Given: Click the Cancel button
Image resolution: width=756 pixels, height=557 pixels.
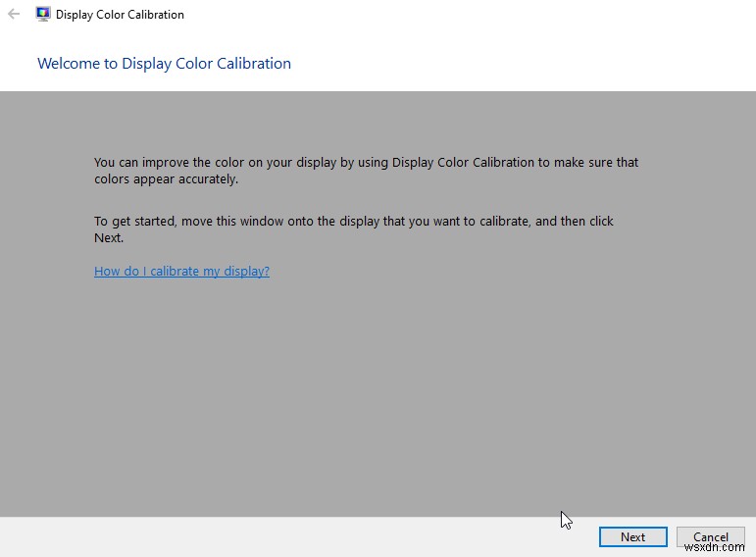Looking at the screenshot, I should click(711, 536).
